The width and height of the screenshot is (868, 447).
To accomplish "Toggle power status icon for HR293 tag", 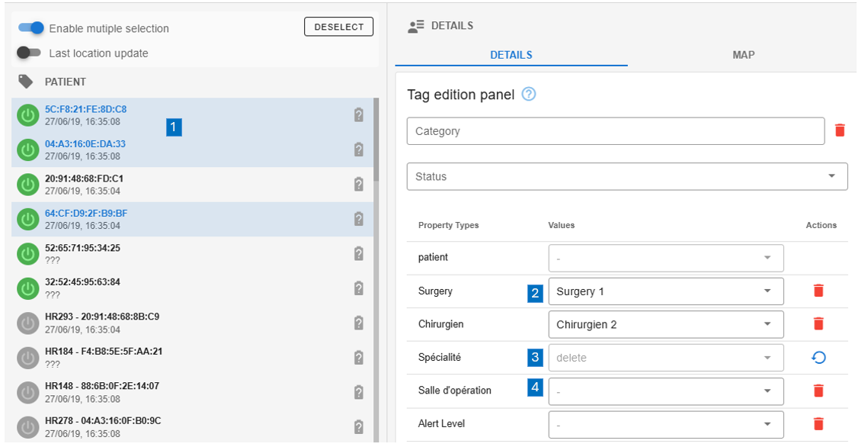I will click(x=28, y=323).
